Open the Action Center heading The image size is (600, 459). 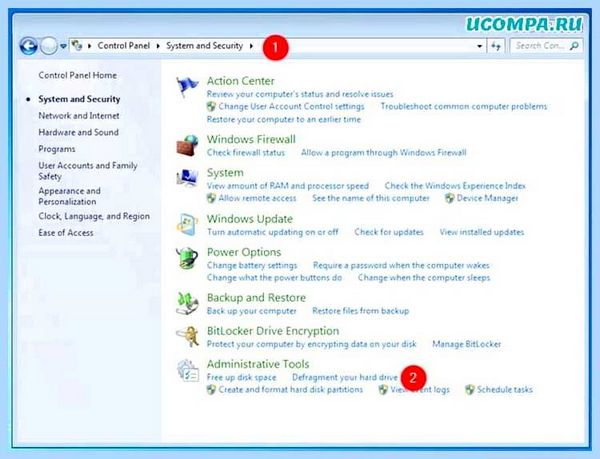coord(241,81)
